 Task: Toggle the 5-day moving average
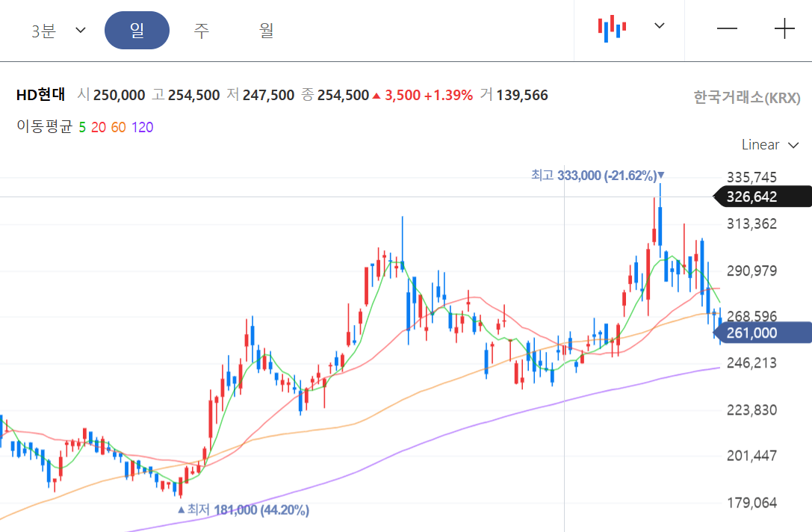tap(82, 128)
